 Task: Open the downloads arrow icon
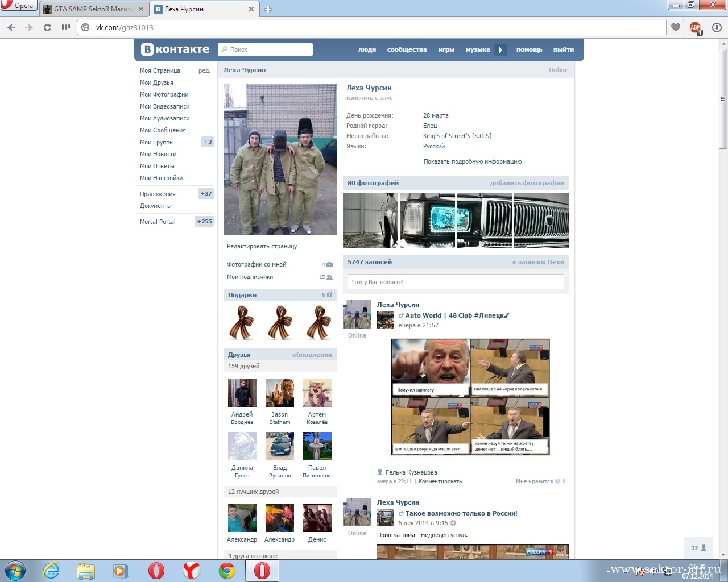tap(717, 27)
